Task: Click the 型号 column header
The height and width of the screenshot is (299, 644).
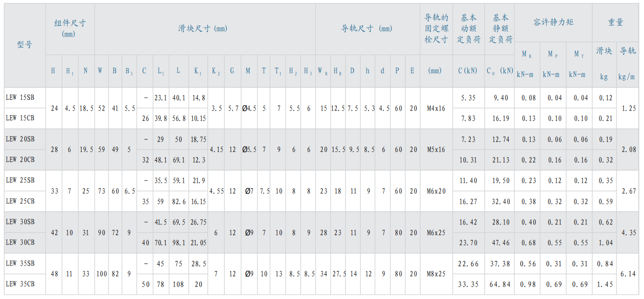Action: tap(25, 45)
